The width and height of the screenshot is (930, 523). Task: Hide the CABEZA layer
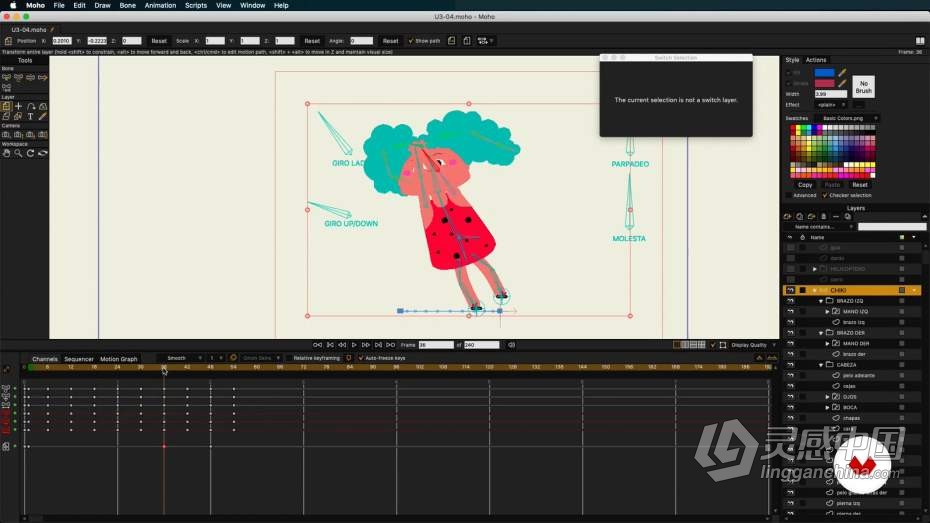(x=790, y=365)
